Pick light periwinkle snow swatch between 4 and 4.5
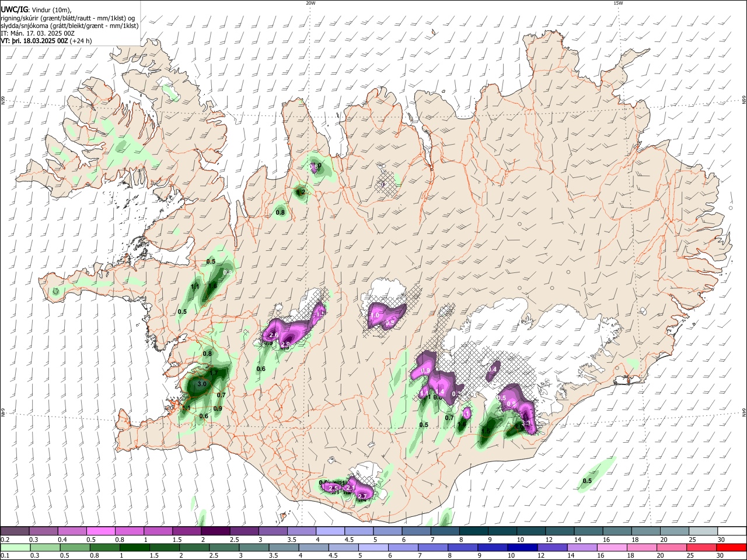This screenshot has width=747, height=560. pos(330,531)
